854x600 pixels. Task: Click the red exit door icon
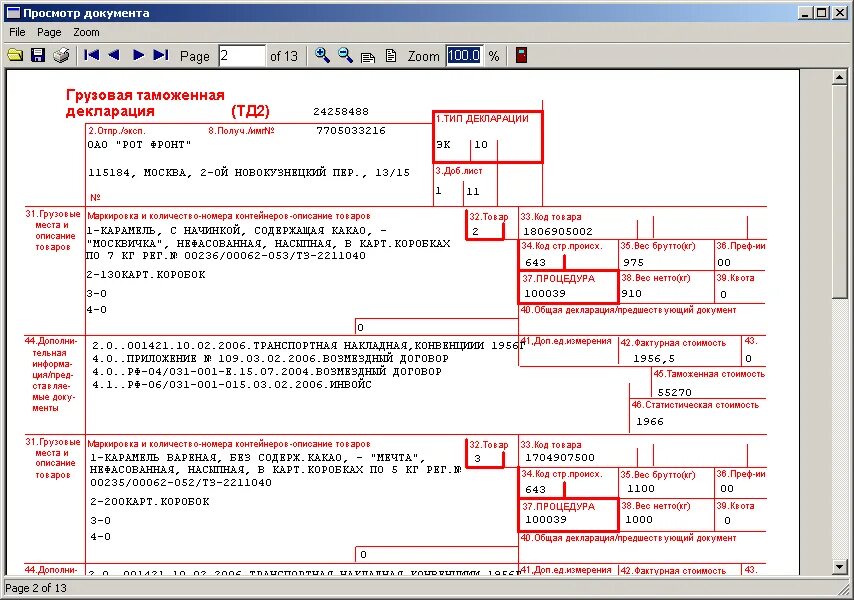pyautogui.click(x=521, y=55)
